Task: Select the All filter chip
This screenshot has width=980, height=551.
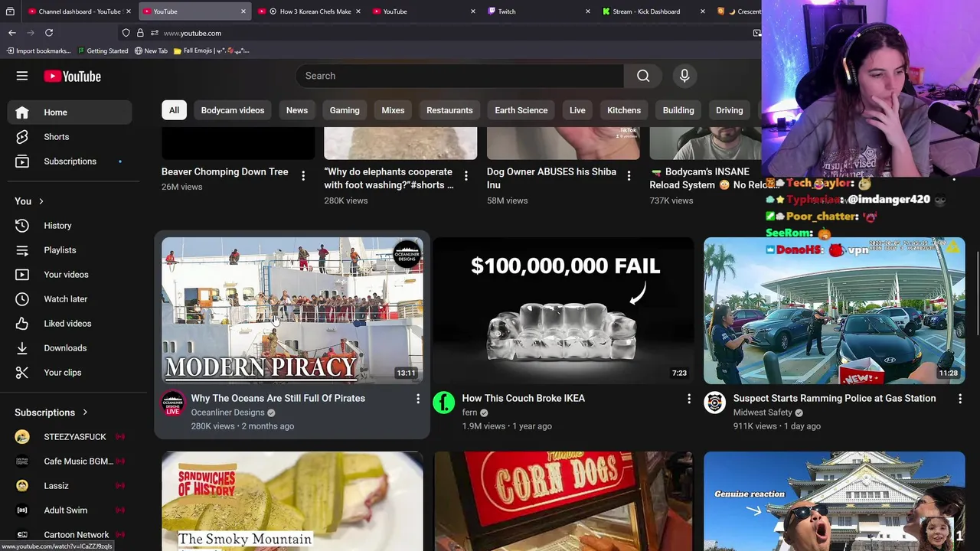Action: point(174,110)
